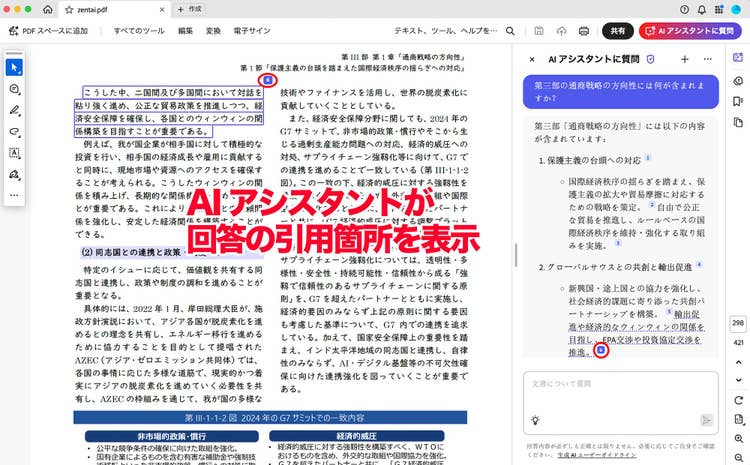
Task: Close the AI assistant panel
Action: coord(532,59)
